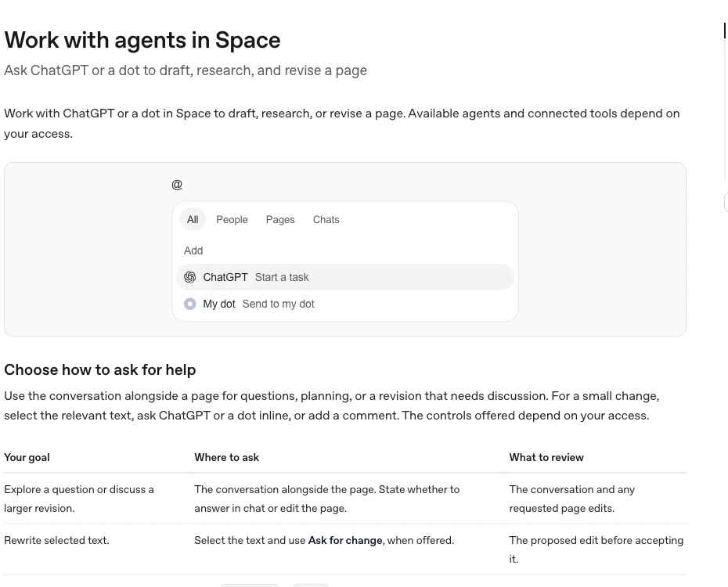Switch to the Pages tab
The height and width of the screenshot is (587, 728).
280,219
